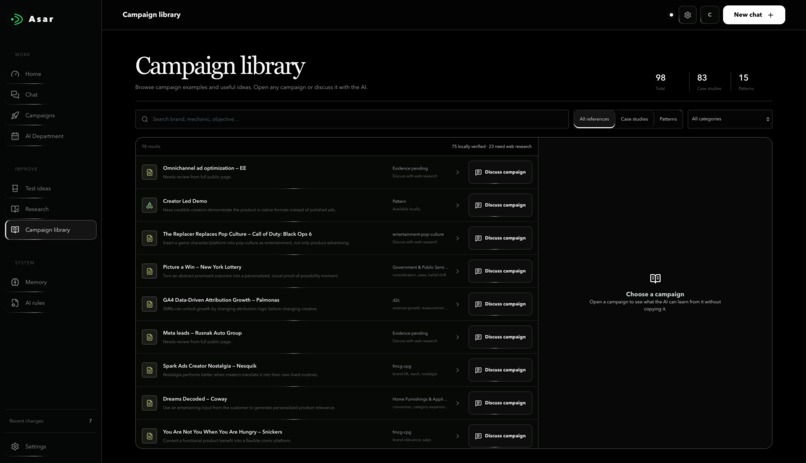
Task: Select the All references filter tab
Action: [594, 119]
